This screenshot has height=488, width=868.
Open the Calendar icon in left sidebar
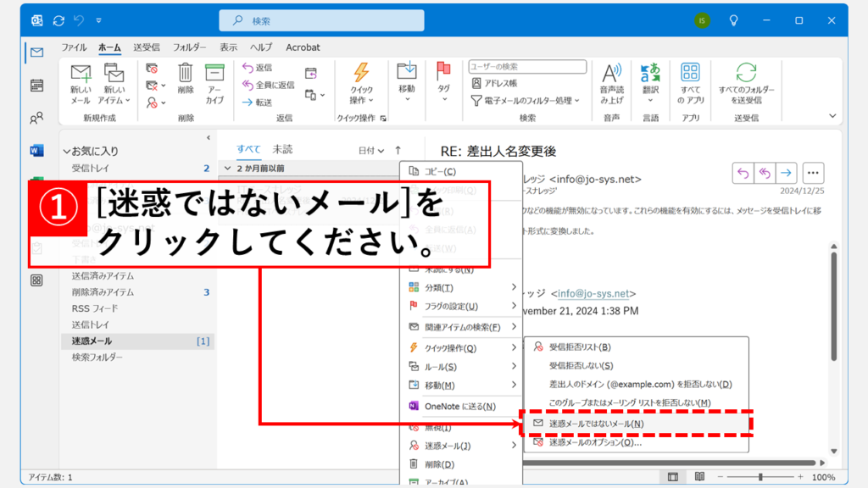[36, 85]
